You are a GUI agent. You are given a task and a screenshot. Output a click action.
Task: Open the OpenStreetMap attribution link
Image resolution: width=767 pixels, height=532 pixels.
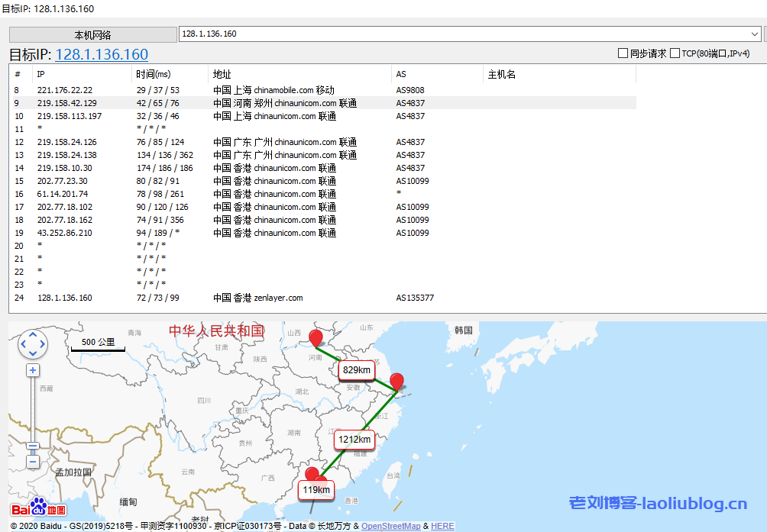(x=390, y=526)
